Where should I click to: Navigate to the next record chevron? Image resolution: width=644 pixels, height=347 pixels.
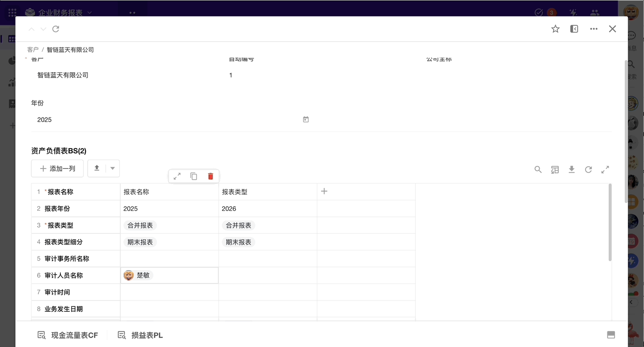click(x=43, y=29)
